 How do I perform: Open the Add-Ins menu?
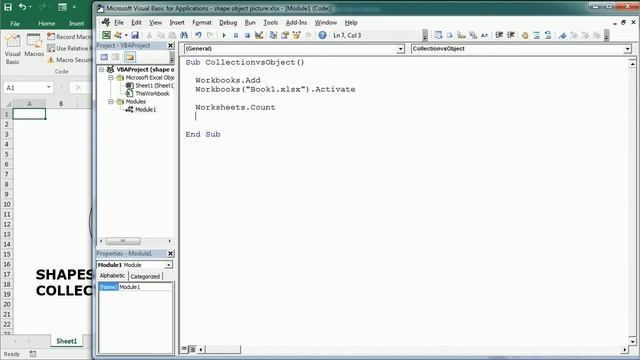(x=296, y=22)
